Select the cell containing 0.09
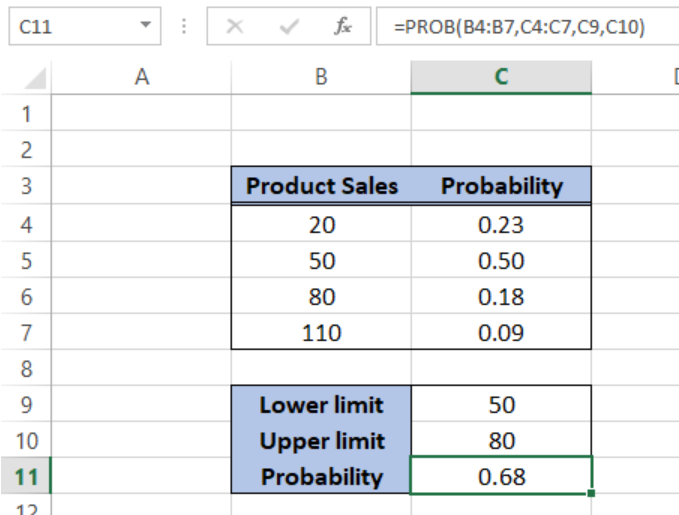The image size is (679, 515). click(501, 332)
